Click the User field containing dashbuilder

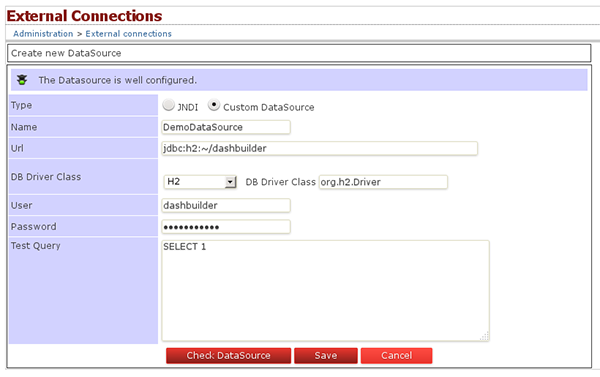click(226, 205)
